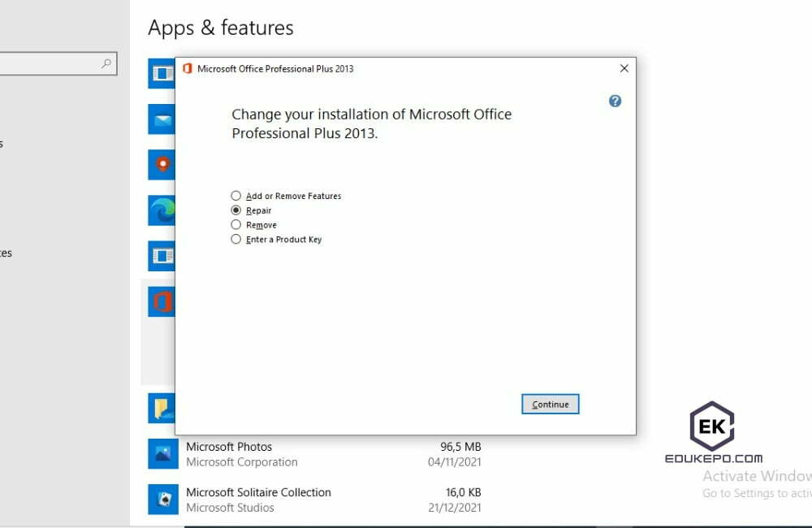Click the Office dialog title bar text

coord(275,69)
